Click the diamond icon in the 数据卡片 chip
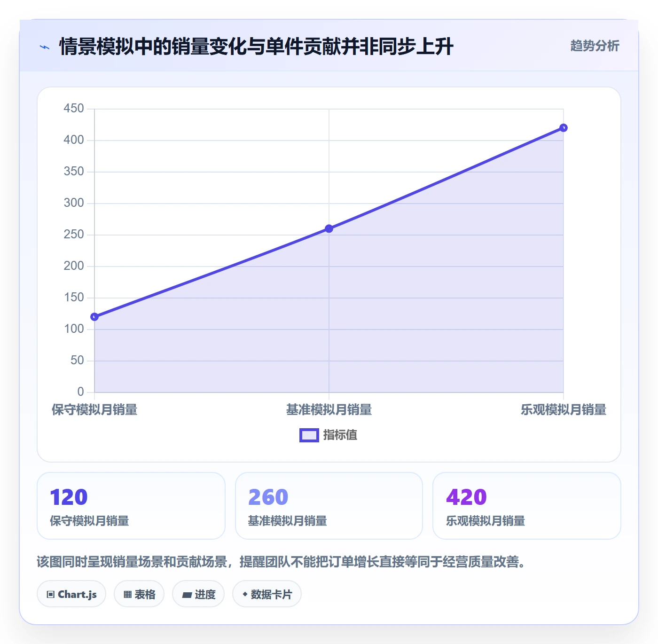This screenshot has width=658, height=644. (245, 594)
